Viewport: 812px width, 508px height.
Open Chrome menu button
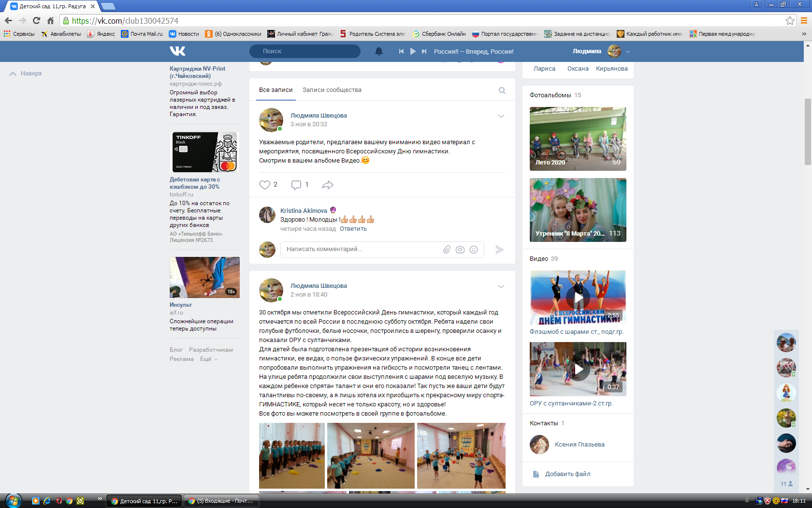click(x=804, y=21)
